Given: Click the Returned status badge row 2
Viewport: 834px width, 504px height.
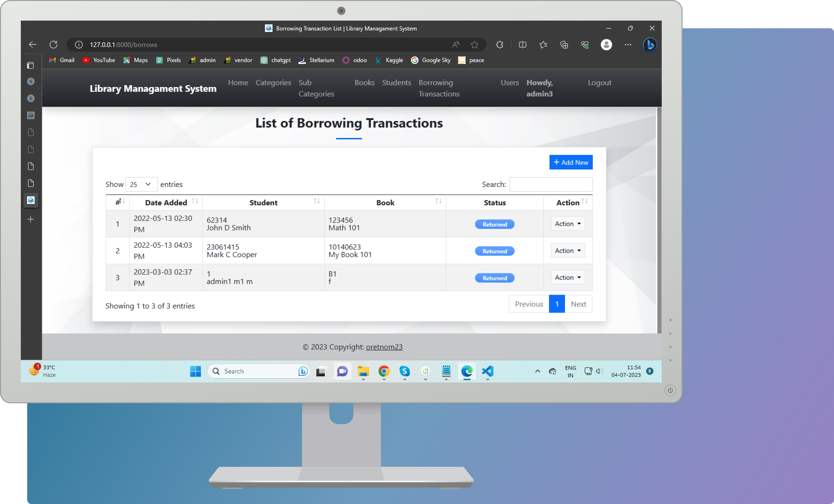Looking at the screenshot, I should (x=495, y=251).
